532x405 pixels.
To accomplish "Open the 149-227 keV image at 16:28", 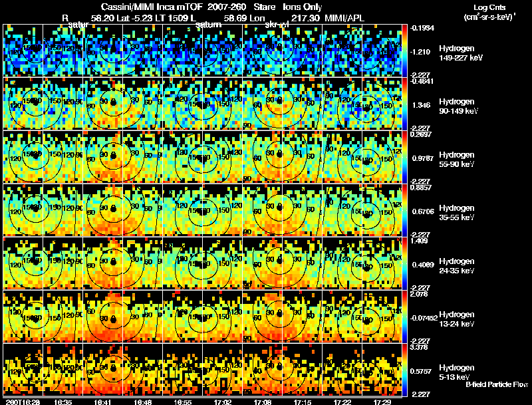I will (x=23, y=50).
